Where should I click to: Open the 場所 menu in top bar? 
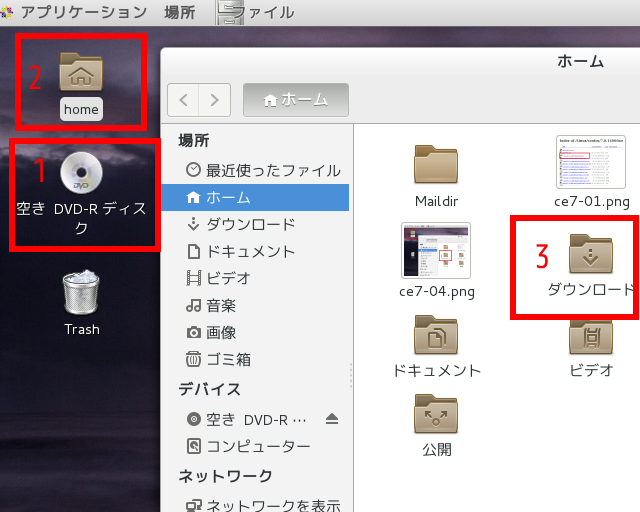coord(179,12)
